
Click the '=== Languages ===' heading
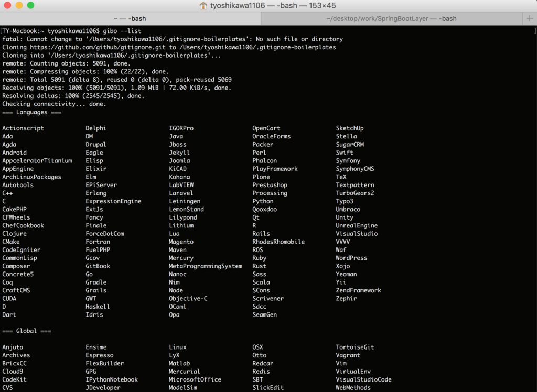coord(32,112)
